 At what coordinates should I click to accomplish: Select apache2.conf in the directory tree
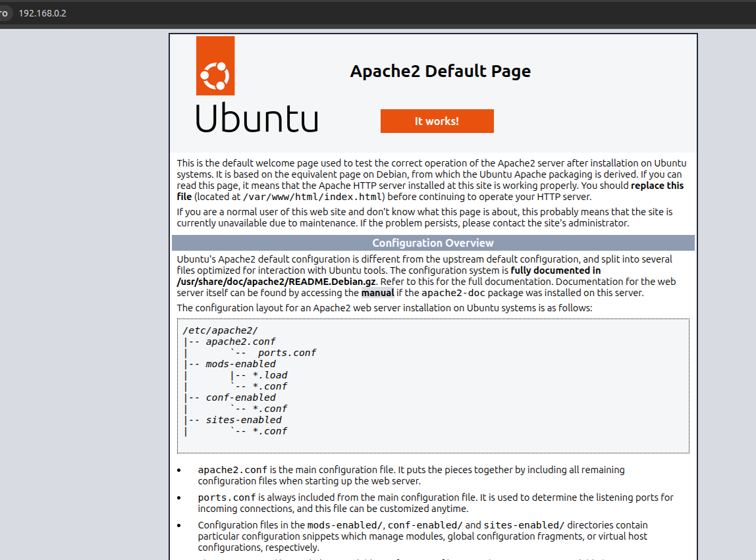(x=240, y=342)
